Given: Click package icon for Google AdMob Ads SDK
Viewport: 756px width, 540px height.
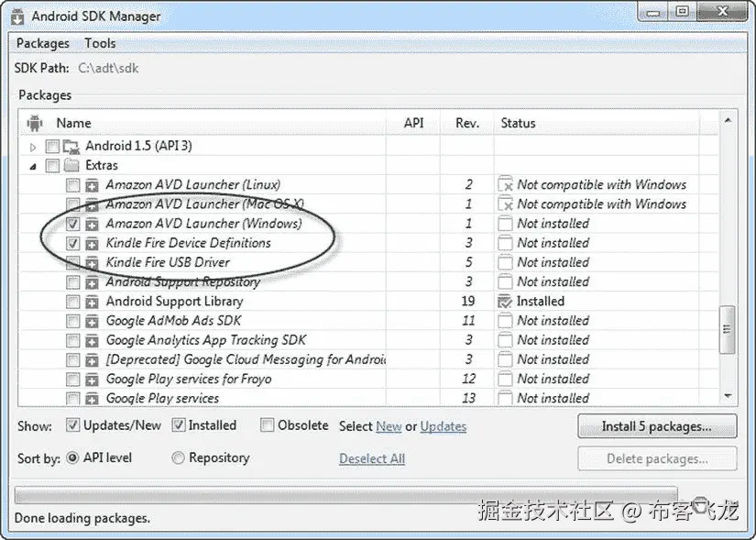Looking at the screenshot, I should coord(92,321).
